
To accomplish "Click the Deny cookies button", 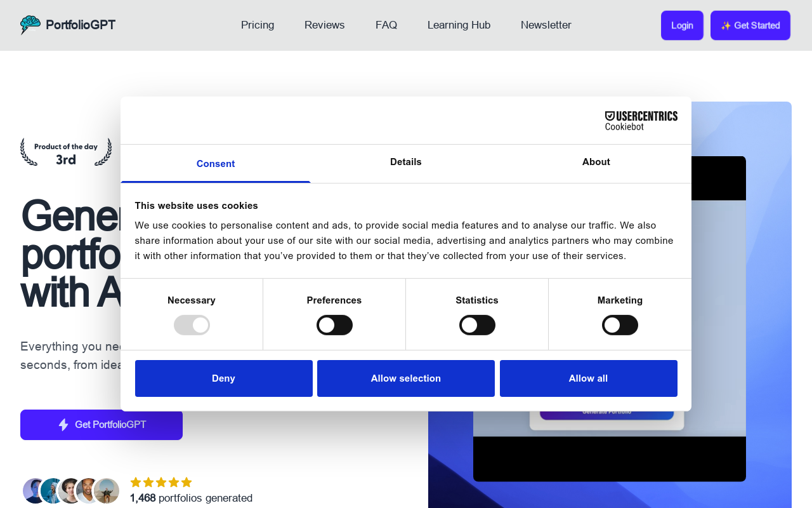I will [224, 378].
